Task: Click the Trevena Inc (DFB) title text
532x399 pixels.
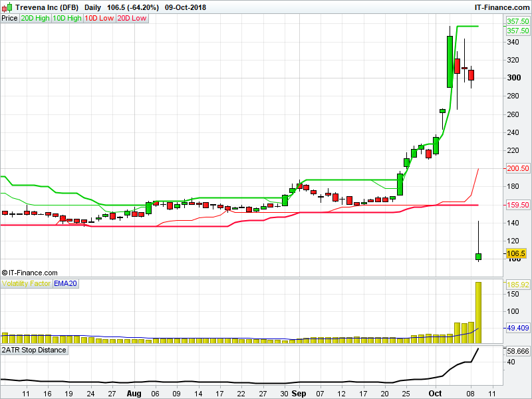Action: coord(47,7)
